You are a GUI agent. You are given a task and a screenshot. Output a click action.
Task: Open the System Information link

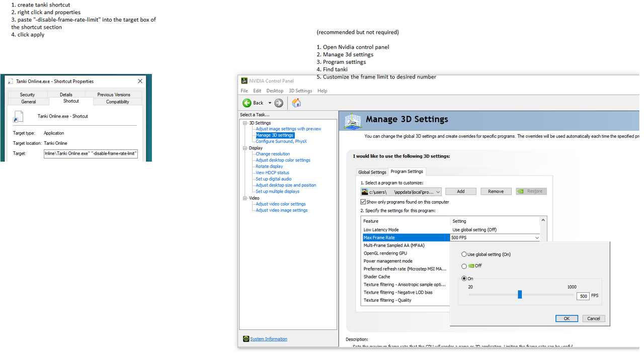[x=269, y=339]
